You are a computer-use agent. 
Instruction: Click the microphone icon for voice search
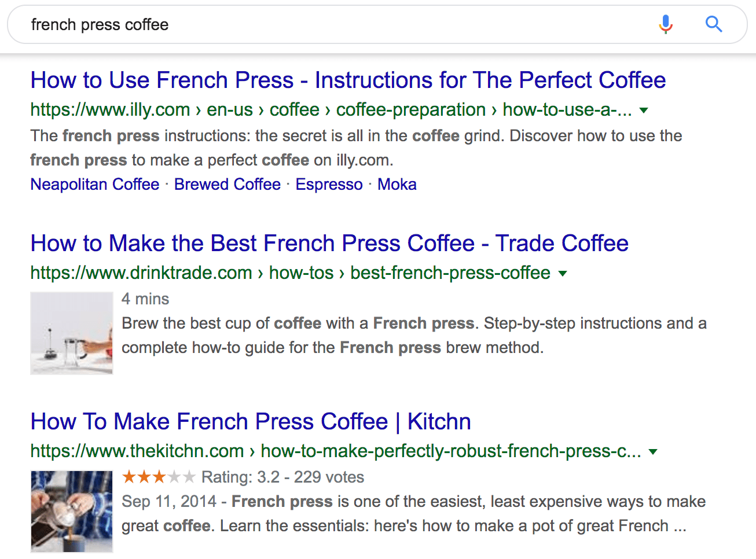pyautogui.click(x=666, y=24)
